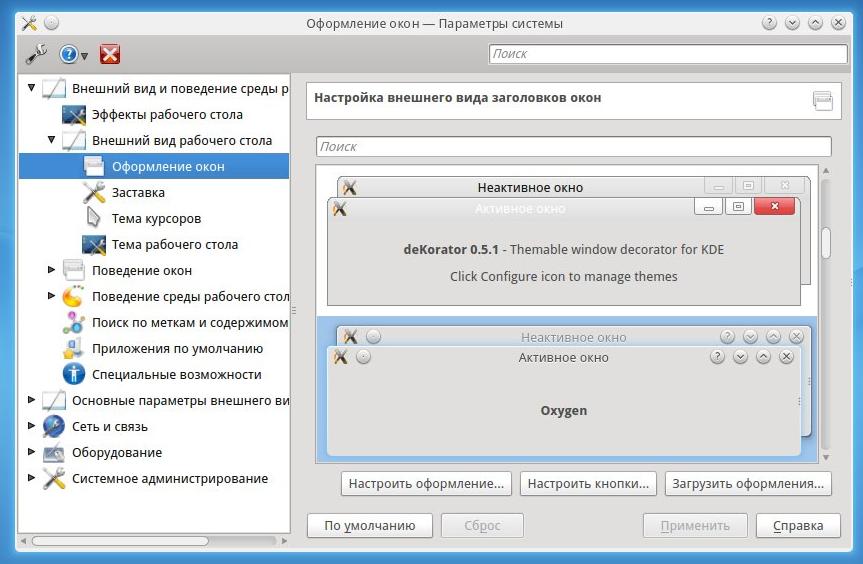Click the Сброс button
This screenshot has height=564, width=863.
(x=482, y=525)
